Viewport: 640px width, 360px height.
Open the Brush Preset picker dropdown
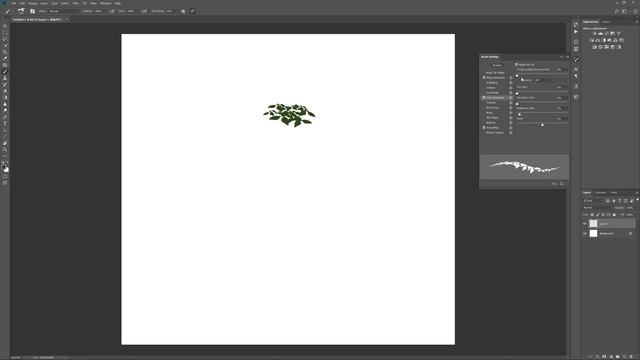click(22, 11)
